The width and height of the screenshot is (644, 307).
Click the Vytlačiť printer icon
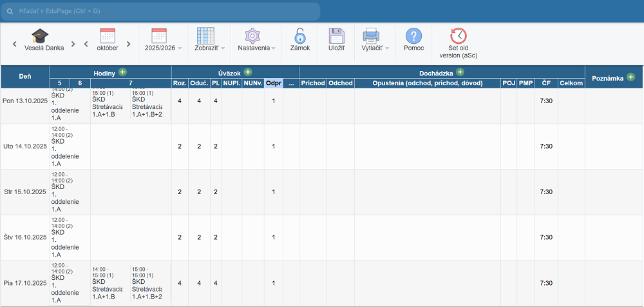[371, 36]
